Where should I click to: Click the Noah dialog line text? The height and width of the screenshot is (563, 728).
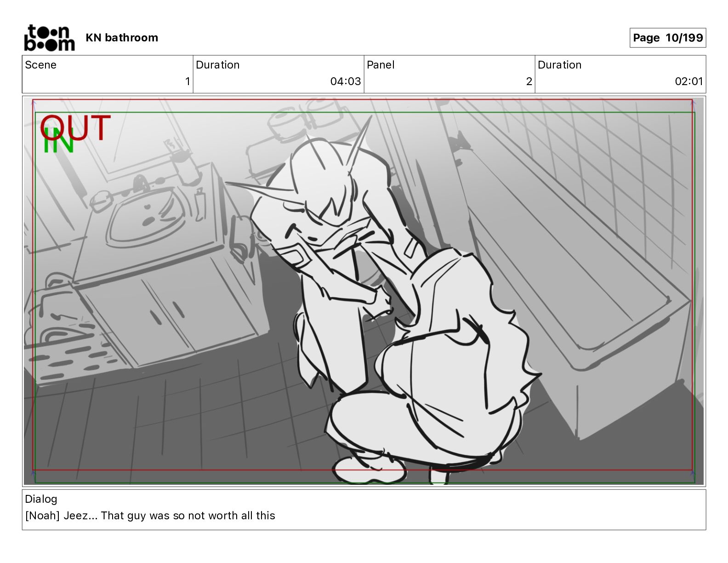point(150,516)
